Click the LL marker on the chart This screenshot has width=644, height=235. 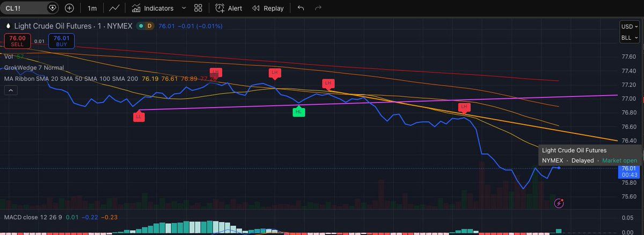click(139, 116)
